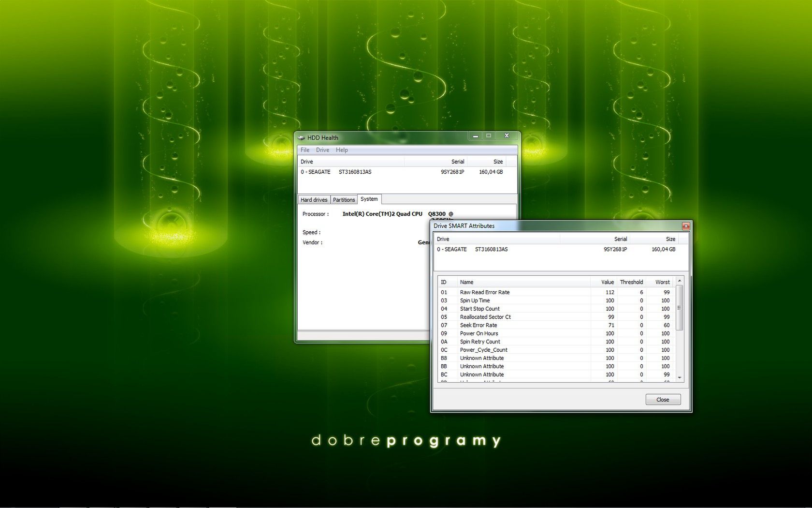This screenshot has height=508, width=812.
Task: Select the Reallocated Sector Ct row
Action: pyautogui.click(x=556, y=317)
